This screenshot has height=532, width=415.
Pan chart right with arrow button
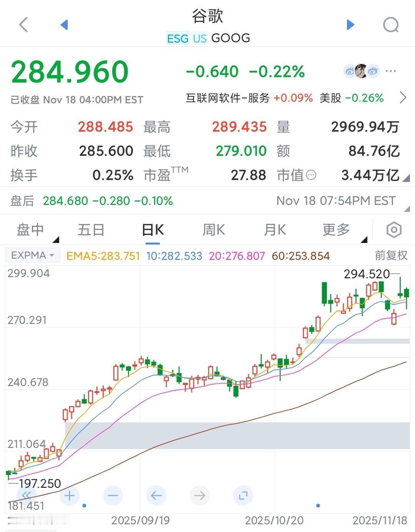pos(200,496)
